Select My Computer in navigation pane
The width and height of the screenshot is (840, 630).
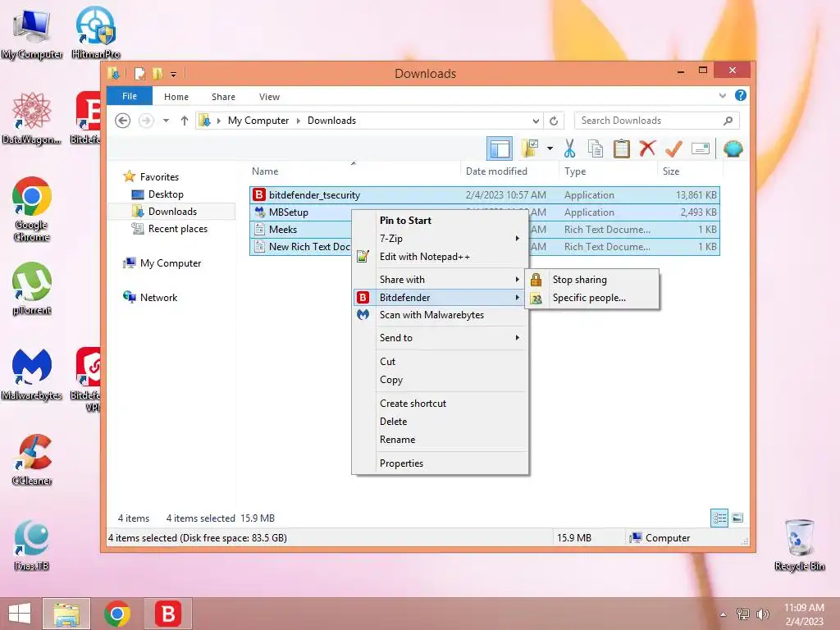tap(162, 263)
